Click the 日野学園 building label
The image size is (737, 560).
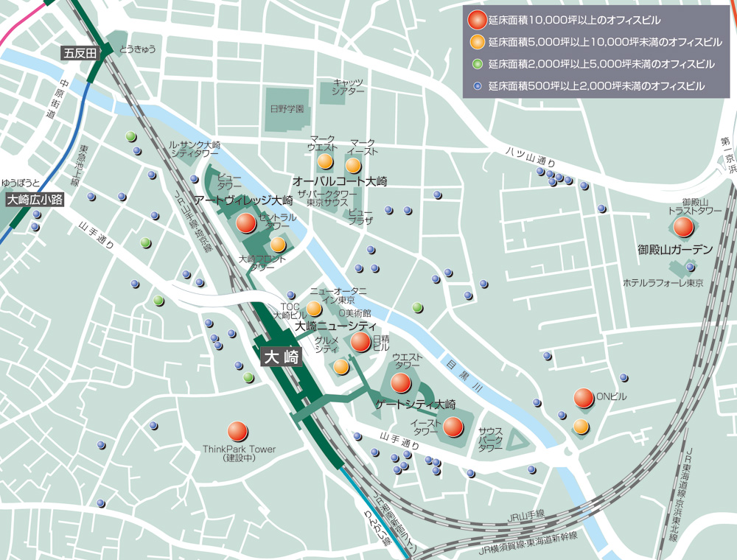[x=287, y=109]
